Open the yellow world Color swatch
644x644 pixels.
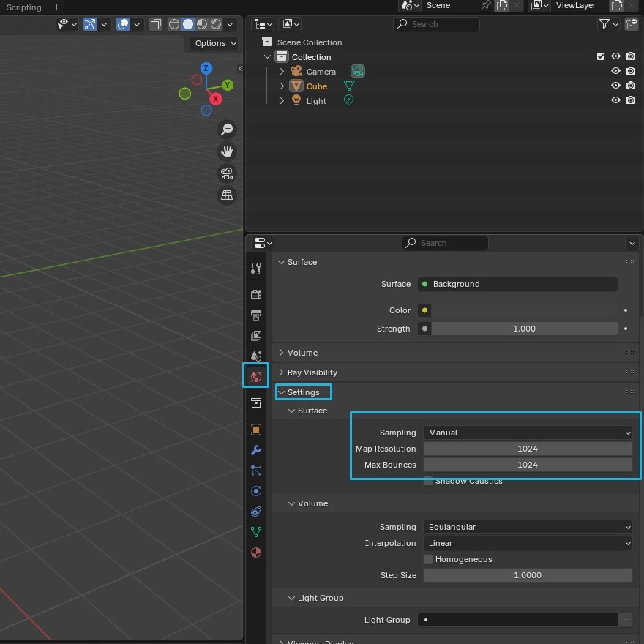point(424,310)
